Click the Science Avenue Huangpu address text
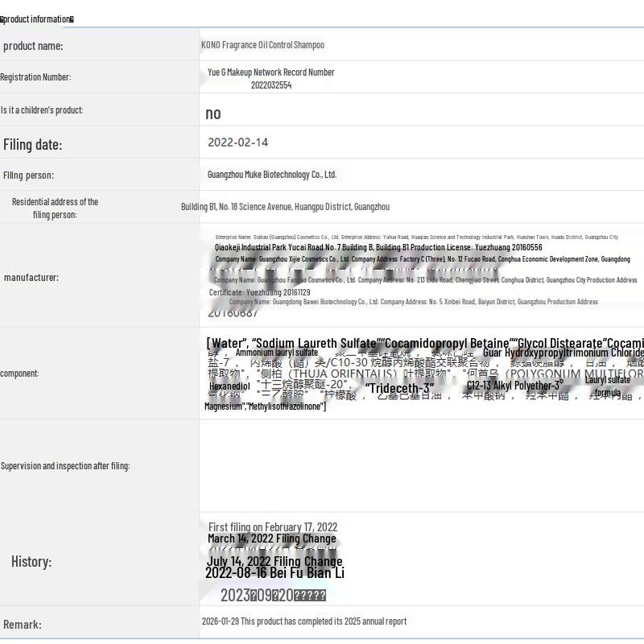The width and height of the screenshot is (644, 644). (x=285, y=207)
